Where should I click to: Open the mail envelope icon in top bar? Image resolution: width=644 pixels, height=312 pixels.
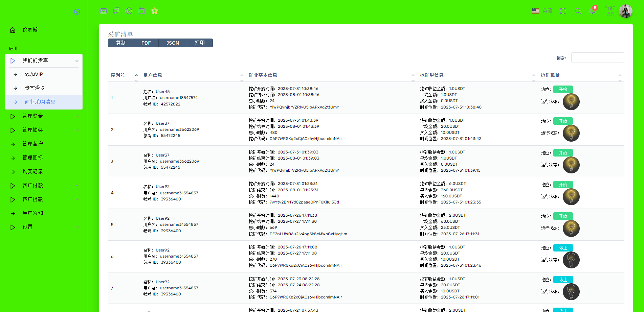point(104,11)
